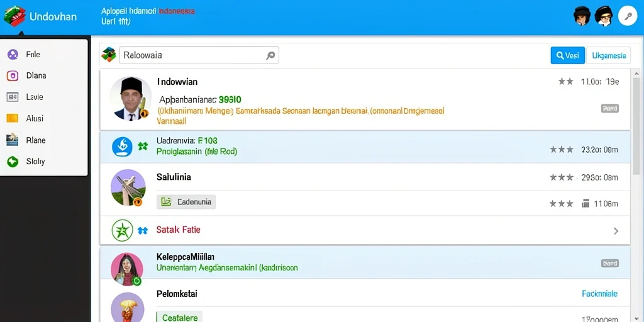Open the key icon in top-right header
The height and width of the screenshot is (322, 644).
[628, 16]
